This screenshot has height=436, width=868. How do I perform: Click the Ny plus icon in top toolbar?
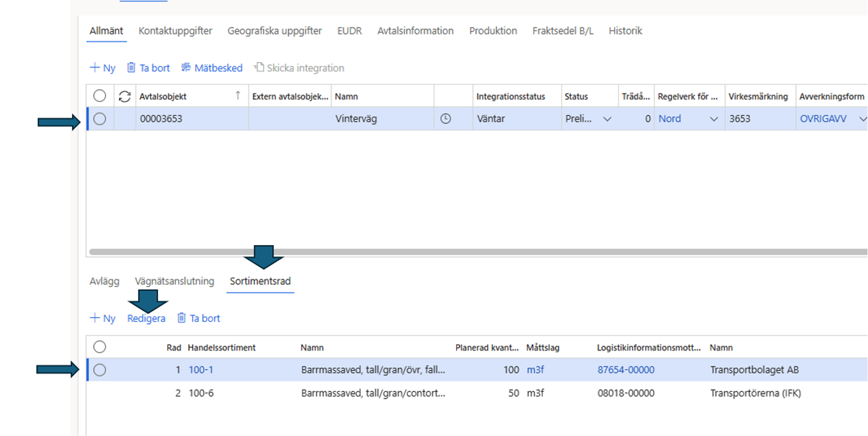95,67
